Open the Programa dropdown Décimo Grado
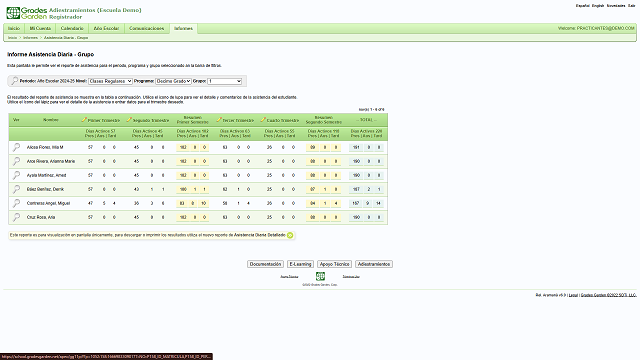Image resolution: width=640 pixels, height=360 pixels. [x=173, y=81]
